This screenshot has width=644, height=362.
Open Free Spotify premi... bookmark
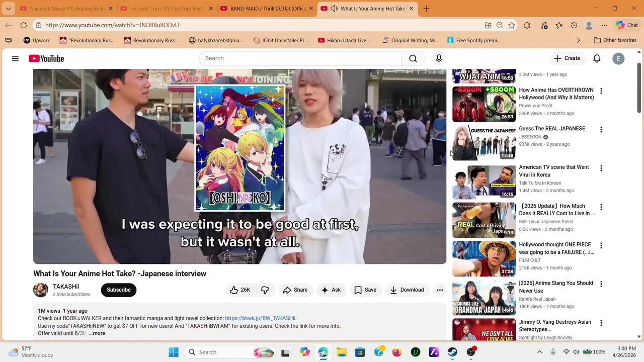[x=473, y=40]
